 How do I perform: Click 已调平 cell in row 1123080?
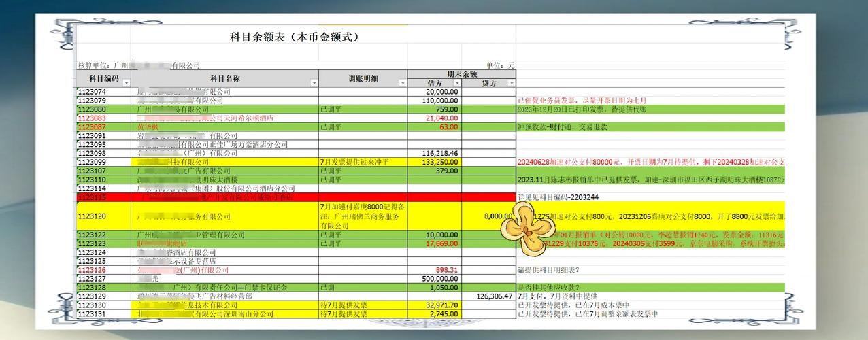coord(363,109)
